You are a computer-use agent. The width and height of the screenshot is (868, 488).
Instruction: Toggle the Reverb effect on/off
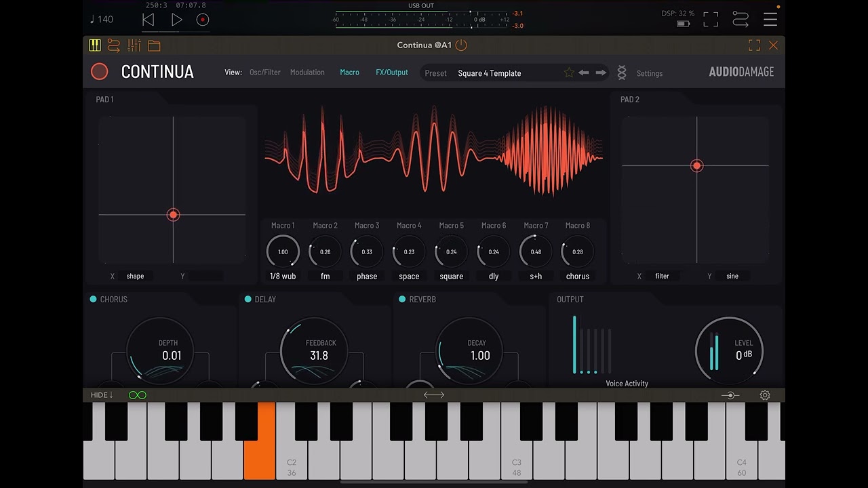[402, 299]
